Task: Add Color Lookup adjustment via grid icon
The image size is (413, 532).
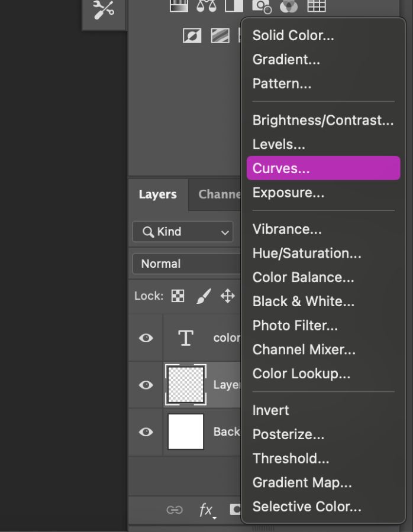Action: [317, 6]
